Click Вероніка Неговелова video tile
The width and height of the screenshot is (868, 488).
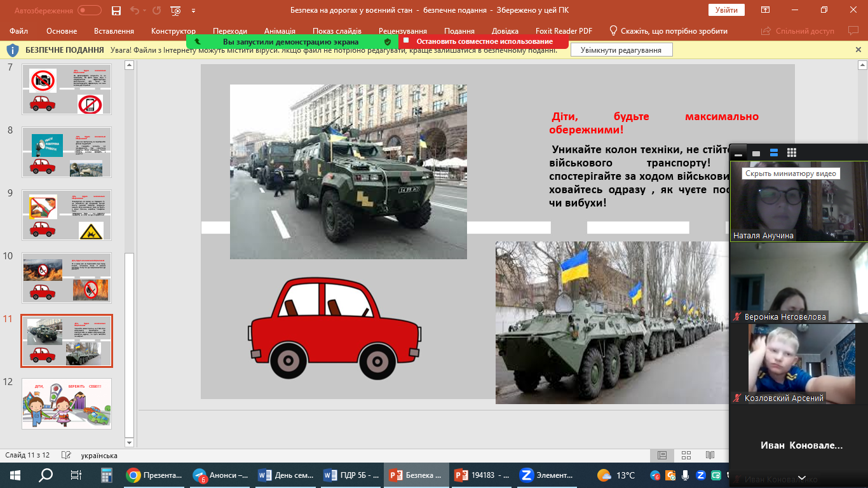coord(799,282)
